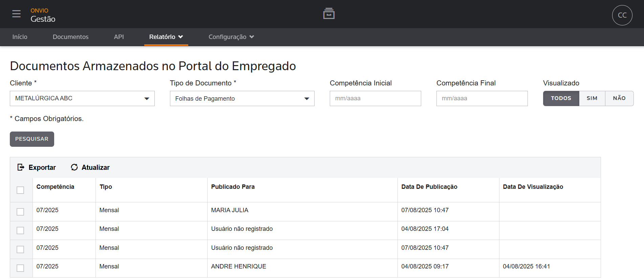Image resolution: width=644 pixels, height=280 pixels.
Task: Open the Cliente dropdown showing METALÚRGICA ABC
Action: tap(82, 98)
